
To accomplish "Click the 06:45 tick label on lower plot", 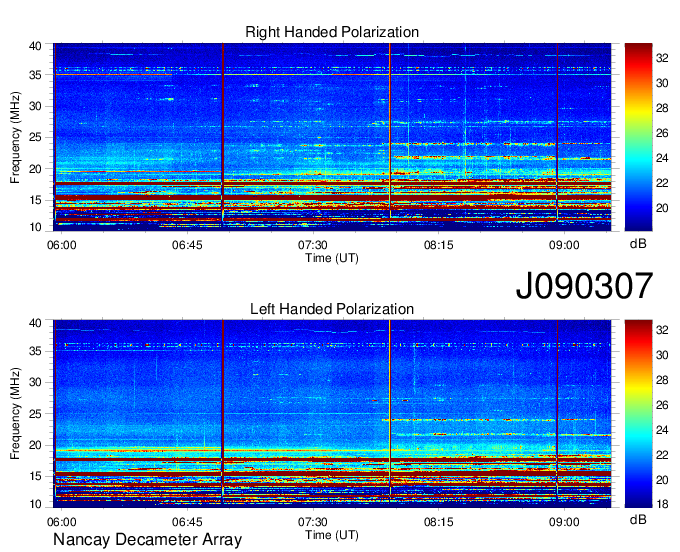I will click(x=187, y=522).
